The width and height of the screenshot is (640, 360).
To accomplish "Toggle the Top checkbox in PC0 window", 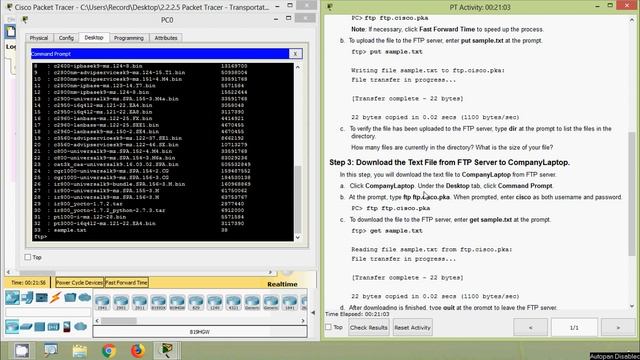I will coord(28,257).
